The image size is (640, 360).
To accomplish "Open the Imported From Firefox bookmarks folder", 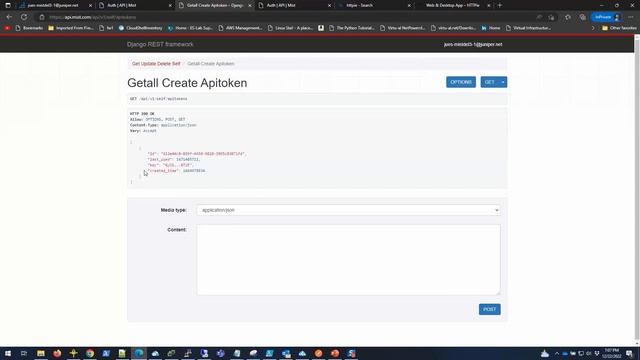I will coord(71,28).
